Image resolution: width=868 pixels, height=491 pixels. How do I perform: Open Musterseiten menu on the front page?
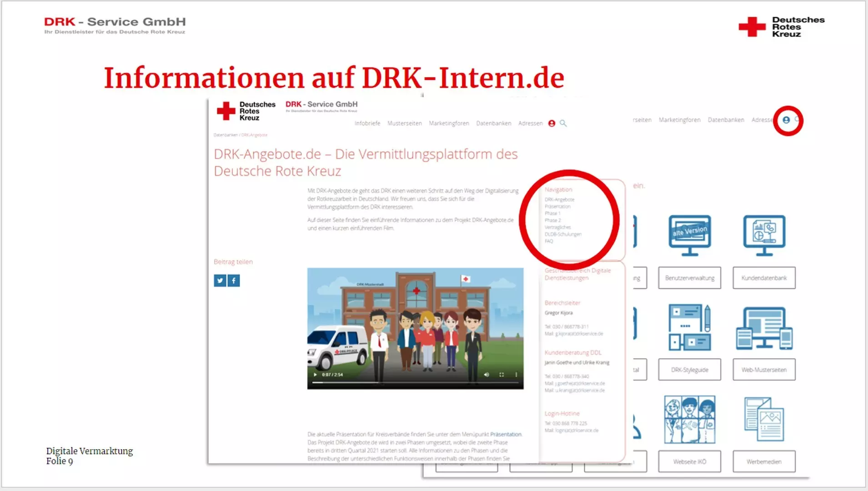tap(405, 123)
